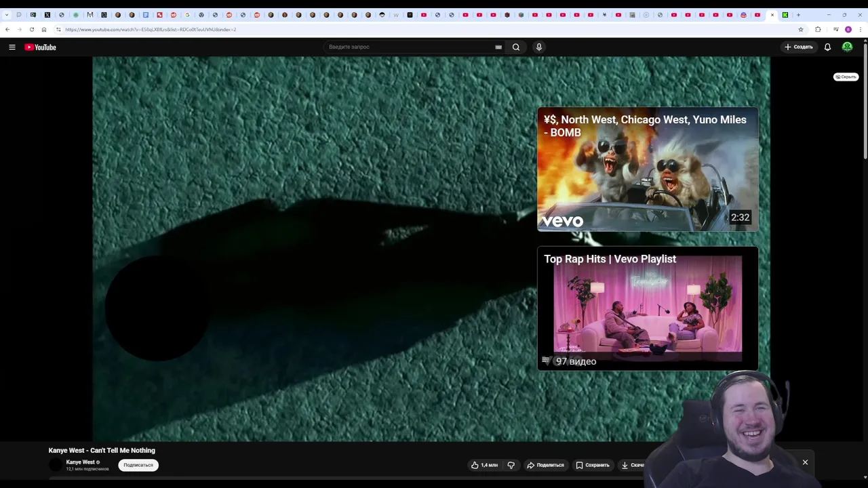
Task: Open the Kanye West channel name link
Action: (x=81, y=462)
